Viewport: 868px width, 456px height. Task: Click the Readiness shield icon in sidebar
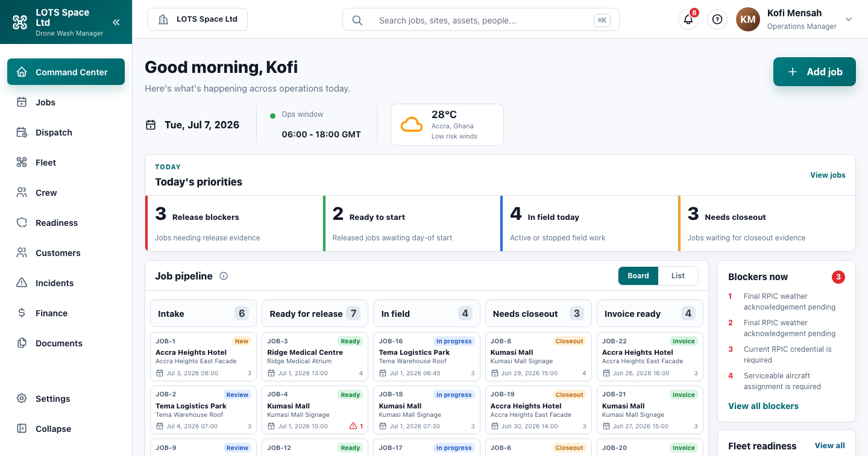pyautogui.click(x=22, y=223)
